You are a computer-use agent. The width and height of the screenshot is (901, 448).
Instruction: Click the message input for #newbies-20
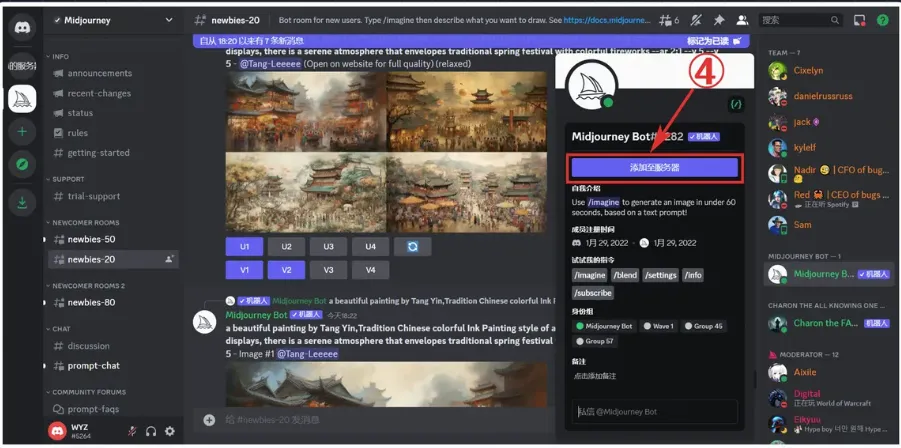point(380,420)
